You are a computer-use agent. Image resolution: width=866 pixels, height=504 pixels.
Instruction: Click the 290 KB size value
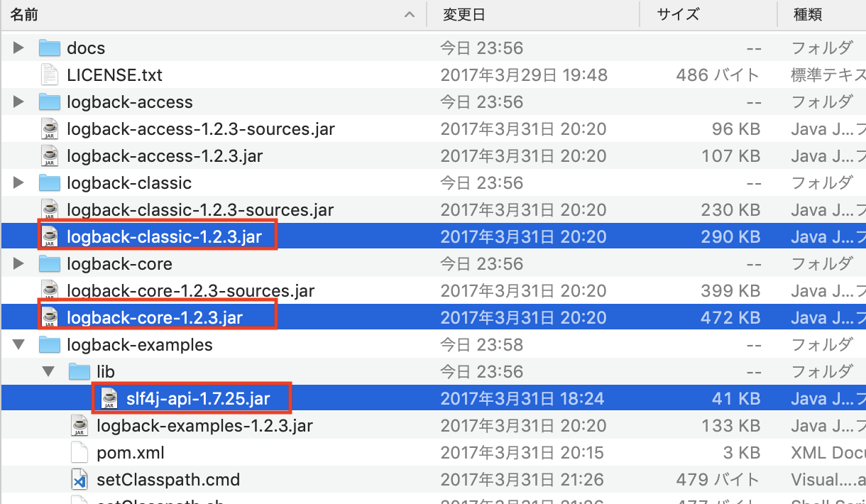tap(730, 237)
